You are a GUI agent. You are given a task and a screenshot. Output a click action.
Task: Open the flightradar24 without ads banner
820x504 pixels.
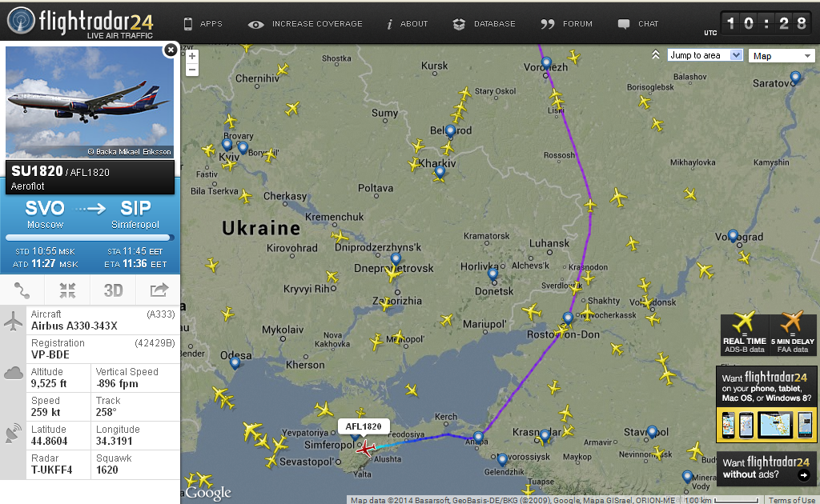[766, 469]
